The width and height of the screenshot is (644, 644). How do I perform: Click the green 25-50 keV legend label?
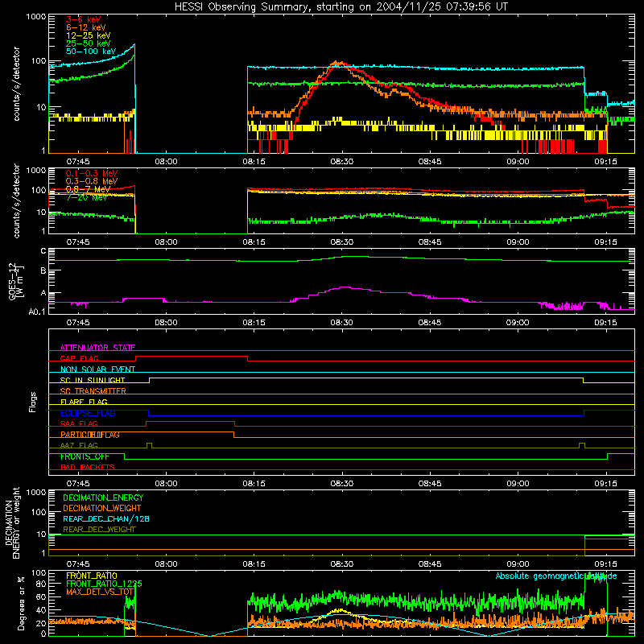point(89,43)
